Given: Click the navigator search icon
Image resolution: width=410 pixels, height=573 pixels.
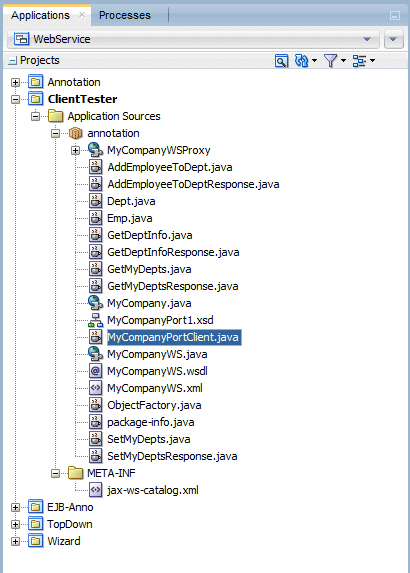Looking at the screenshot, I should click(x=281, y=61).
